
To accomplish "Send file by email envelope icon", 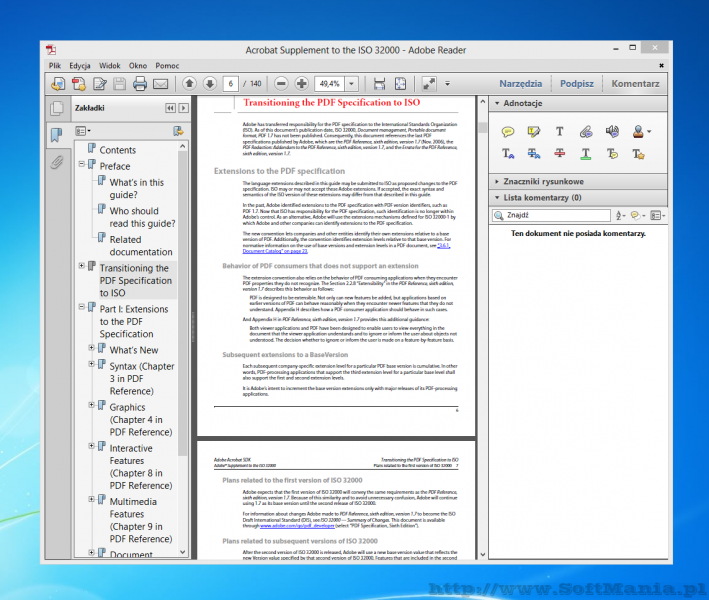I will 161,84.
